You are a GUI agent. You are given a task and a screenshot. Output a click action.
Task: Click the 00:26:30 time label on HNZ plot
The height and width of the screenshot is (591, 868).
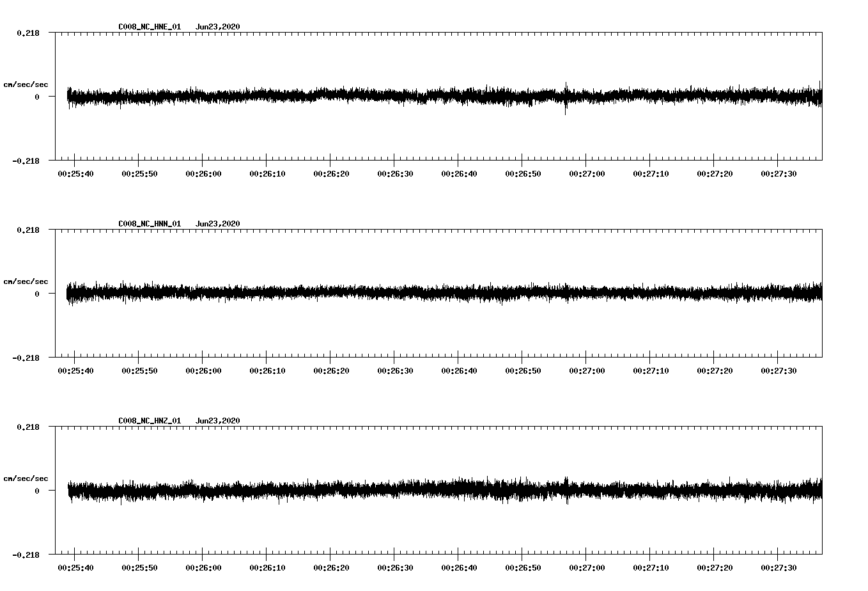pos(395,568)
